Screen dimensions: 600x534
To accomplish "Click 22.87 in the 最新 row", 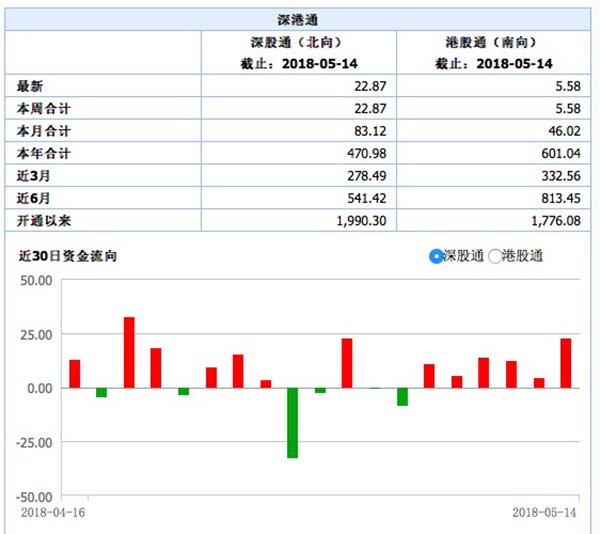I will [370, 86].
